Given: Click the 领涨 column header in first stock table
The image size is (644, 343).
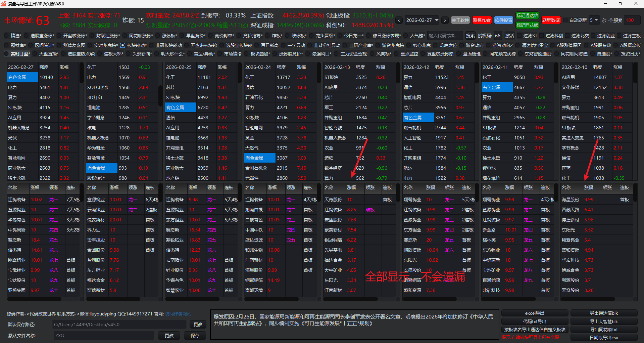Looking at the screenshot, I should pyautogui.click(x=54, y=188).
